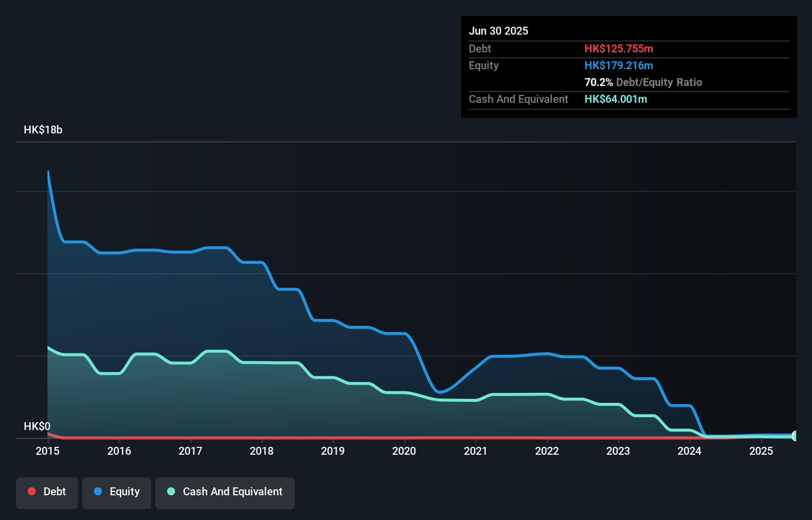Click the HK$125.755m Debt value
Image resolution: width=812 pixels, height=520 pixels.
(x=619, y=48)
